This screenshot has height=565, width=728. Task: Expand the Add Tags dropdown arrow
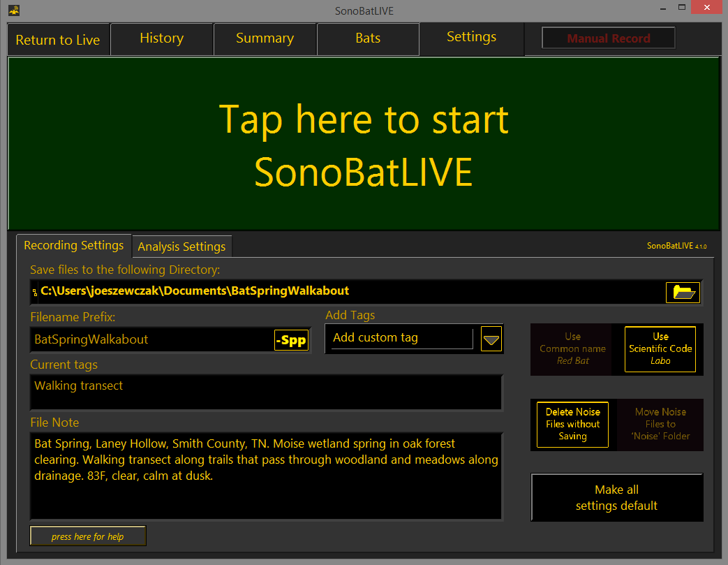tap(491, 339)
